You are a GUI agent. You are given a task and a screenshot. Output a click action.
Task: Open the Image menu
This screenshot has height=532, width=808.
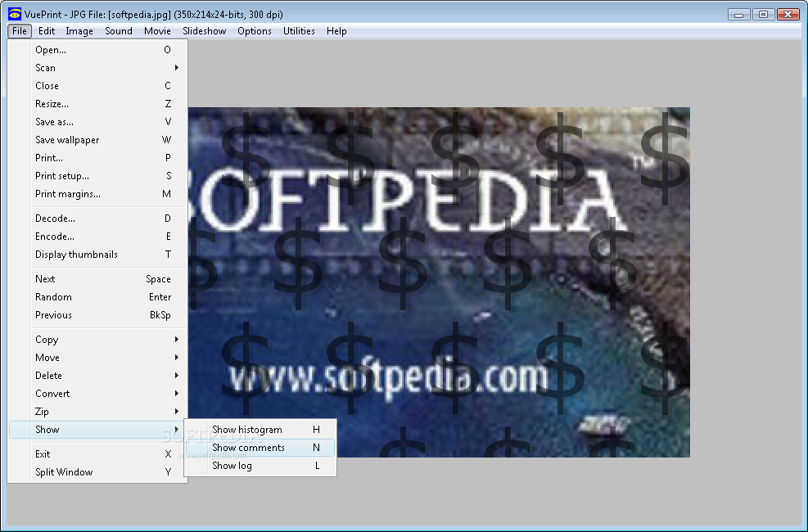79,31
